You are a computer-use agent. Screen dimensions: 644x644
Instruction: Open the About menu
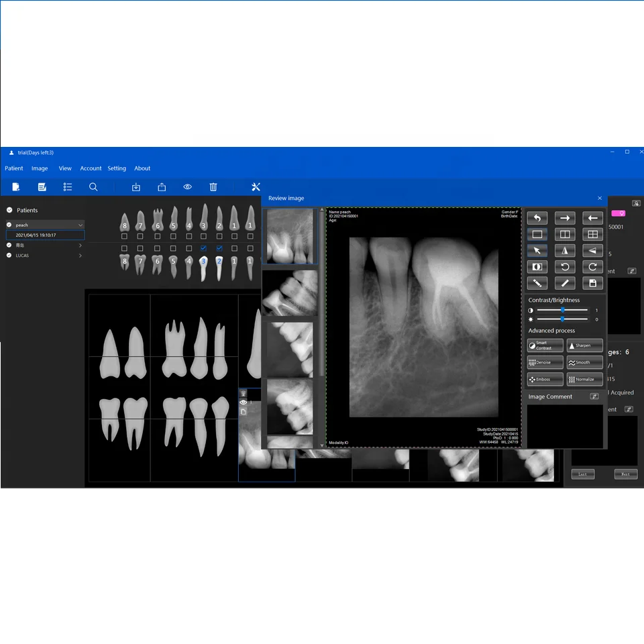coord(142,168)
